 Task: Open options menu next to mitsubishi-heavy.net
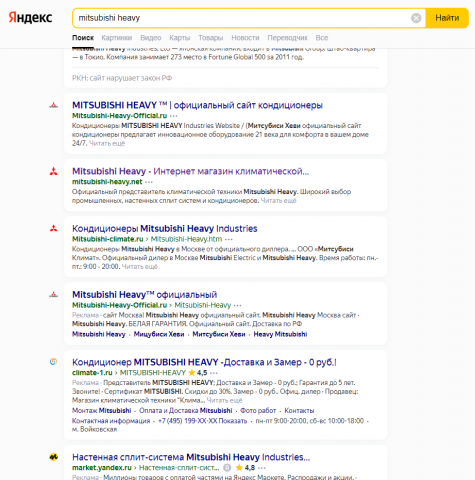(x=149, y=182)
